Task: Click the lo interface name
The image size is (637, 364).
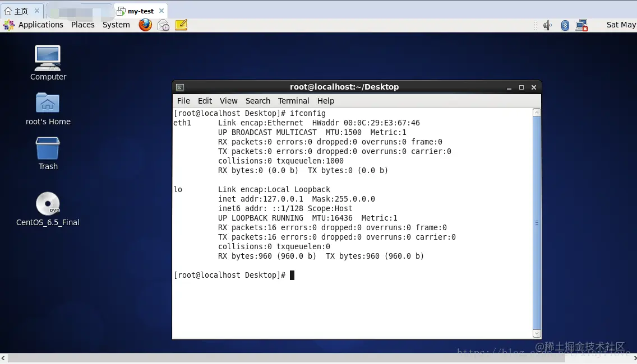Action: coord(178,189)
